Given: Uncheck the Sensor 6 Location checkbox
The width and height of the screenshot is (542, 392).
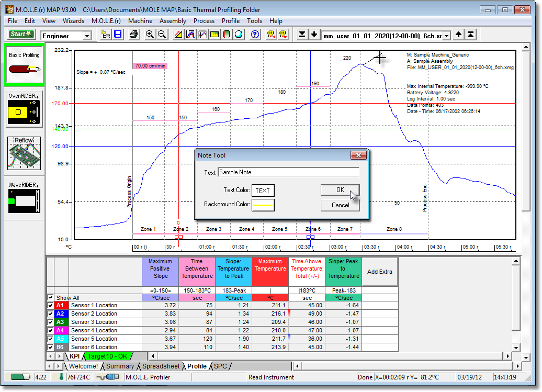Looking at the screenshot, I should coord(50,347).
